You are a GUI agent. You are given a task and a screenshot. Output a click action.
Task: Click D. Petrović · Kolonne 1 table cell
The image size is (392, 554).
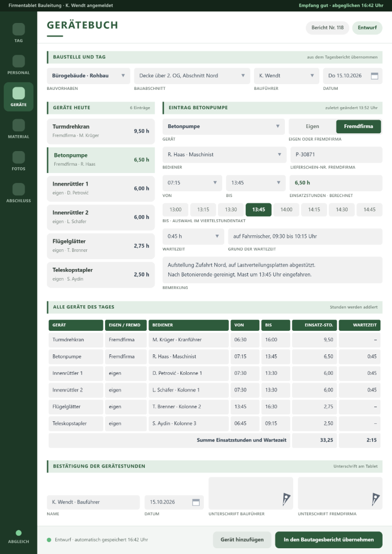(x=188, y=373)
